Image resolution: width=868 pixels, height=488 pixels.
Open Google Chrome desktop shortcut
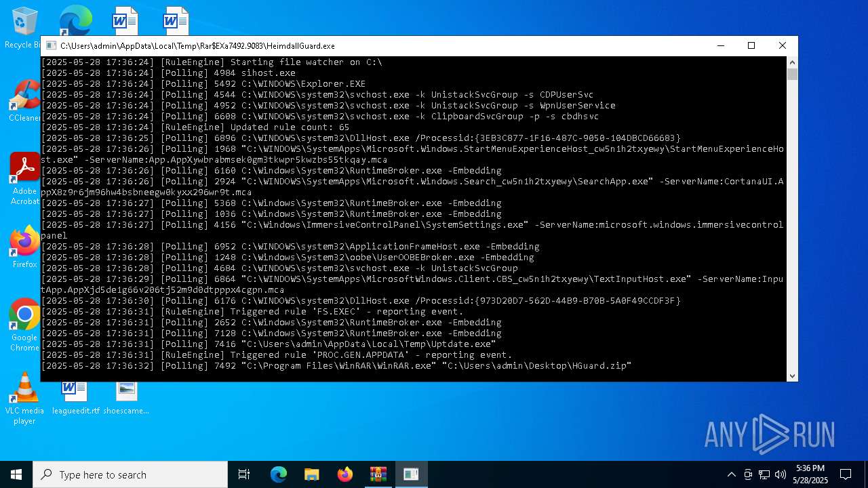coord(24,325)
